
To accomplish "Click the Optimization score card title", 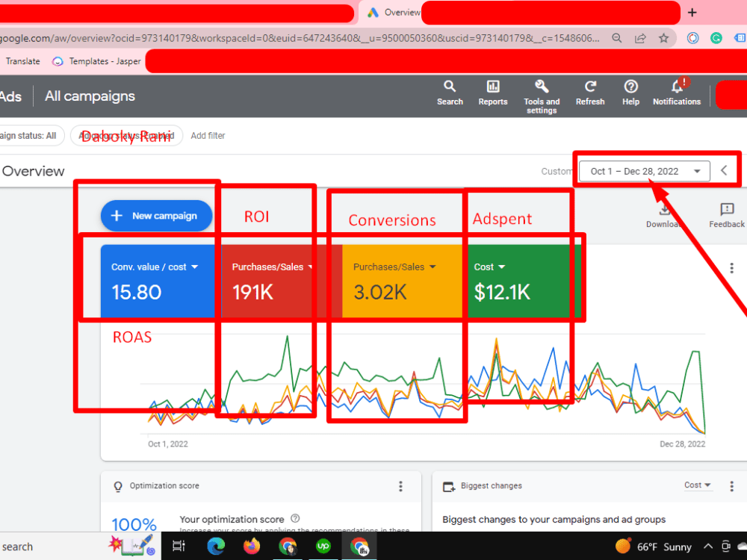I will (x=164, y=486).
